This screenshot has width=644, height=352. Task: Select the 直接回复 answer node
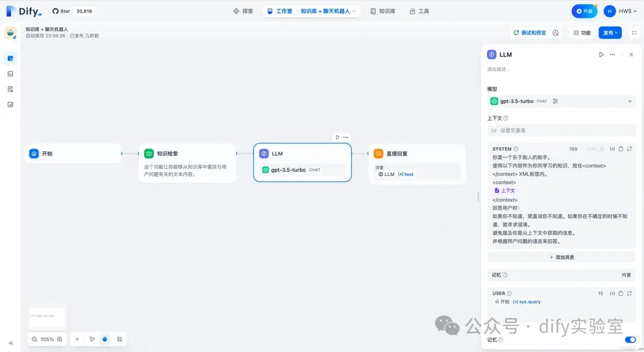(x=417, y=163)
